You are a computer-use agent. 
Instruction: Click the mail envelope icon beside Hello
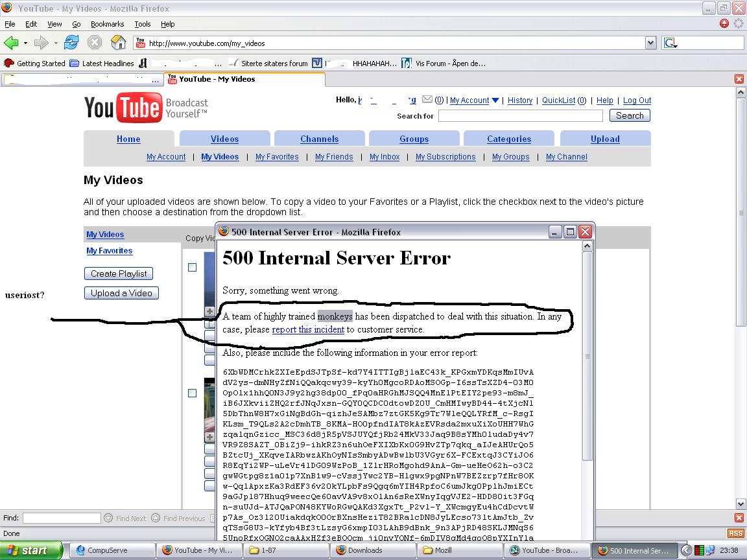click(x=427, y=100)
